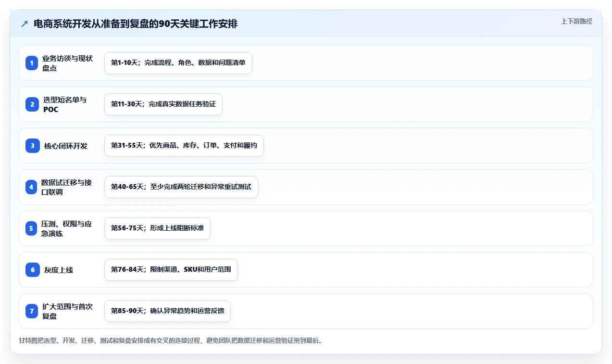Click the step 6 number badge
The height and width of the screenshot is (364, 612).
(33, 270)
